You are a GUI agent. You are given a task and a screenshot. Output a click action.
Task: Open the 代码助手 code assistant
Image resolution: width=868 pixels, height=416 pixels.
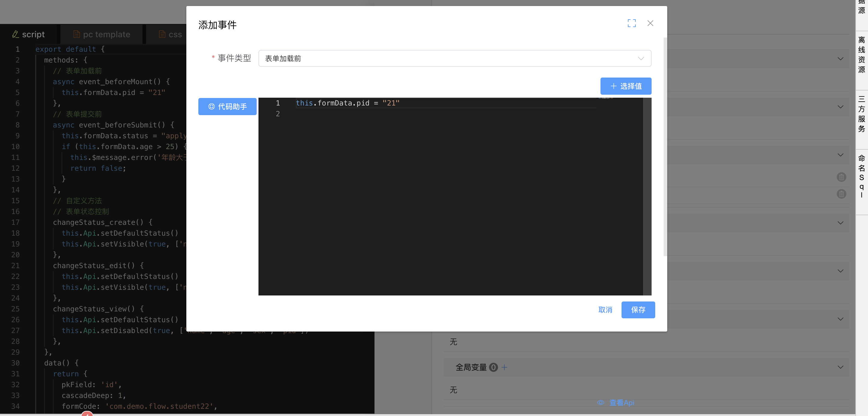click(227, 106)
